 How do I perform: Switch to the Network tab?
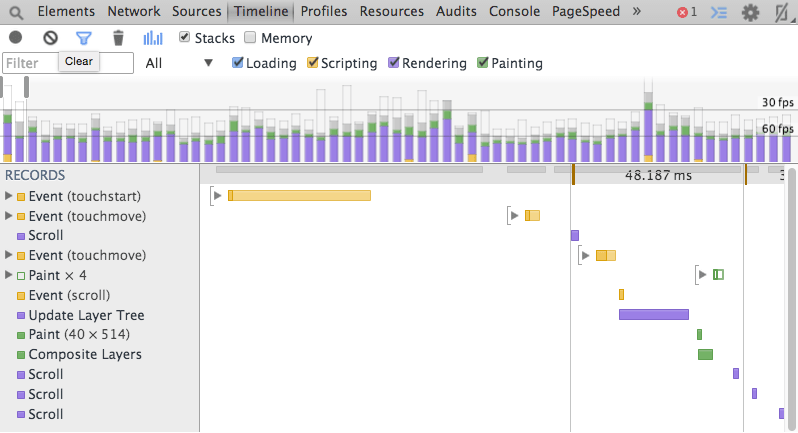pyautogui.click(x=133, y=12)
